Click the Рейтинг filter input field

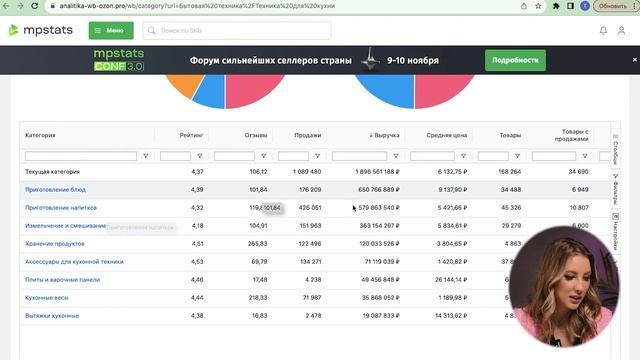click(176, 156)
